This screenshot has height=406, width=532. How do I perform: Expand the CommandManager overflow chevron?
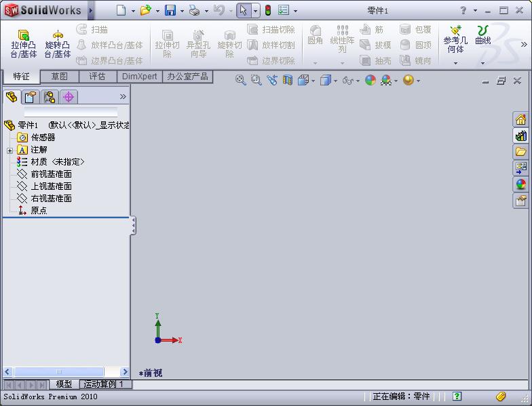tap(524, 44)
